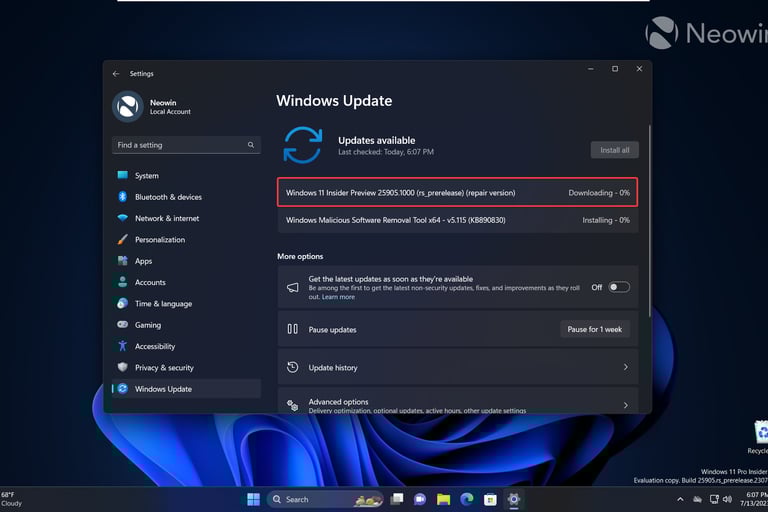Image resolution: width=768 pixels, height=512 pixels.
Task: Click the Time & language globe icon
Action: 122,303
